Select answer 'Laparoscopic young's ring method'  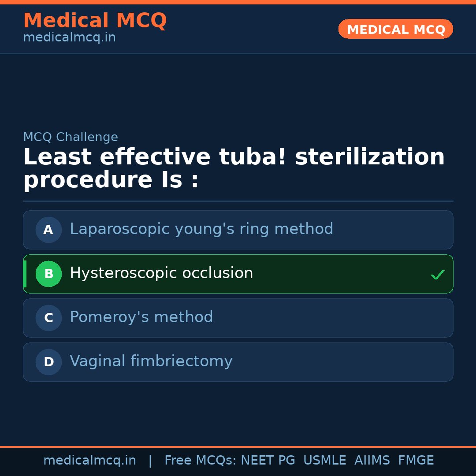coord(201,229)
